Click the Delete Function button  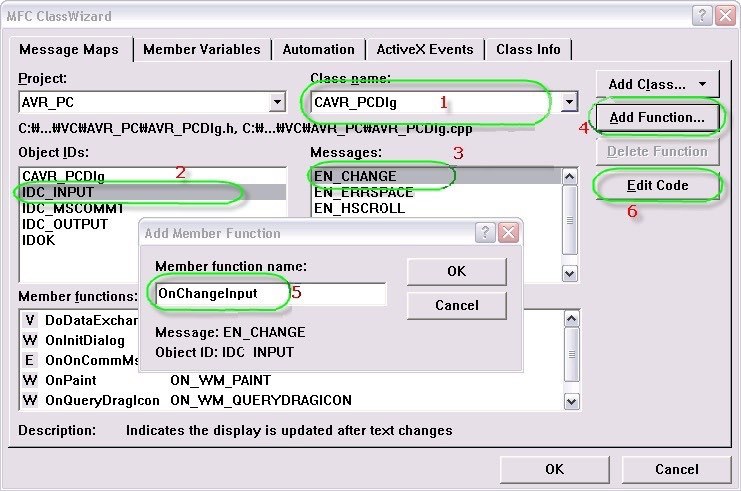[657, 151]
